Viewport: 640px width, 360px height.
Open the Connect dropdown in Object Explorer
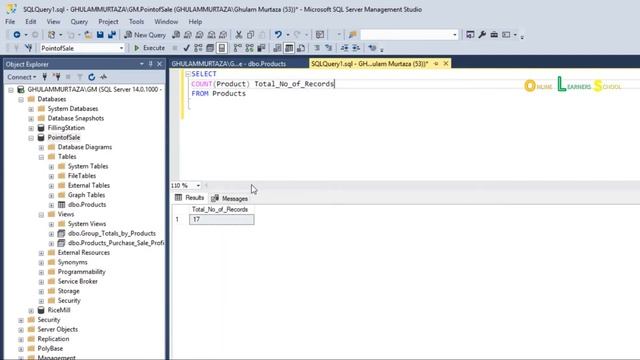pos(22,77)
